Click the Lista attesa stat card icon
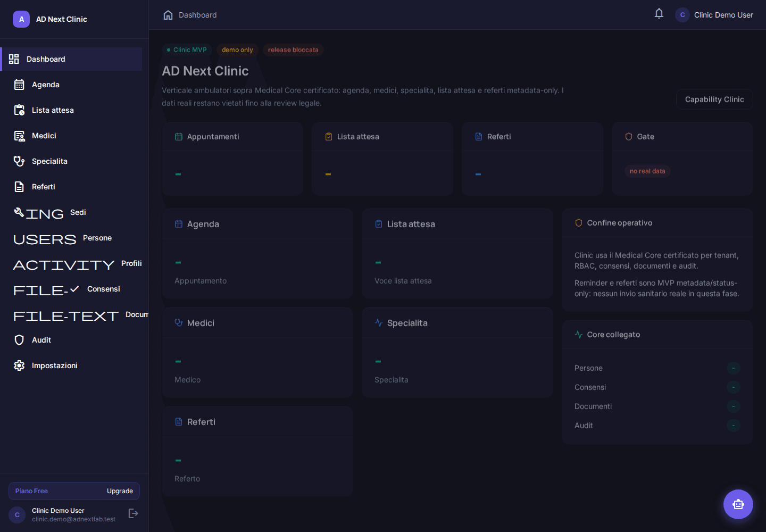766x532 pixels. [329, 137]
